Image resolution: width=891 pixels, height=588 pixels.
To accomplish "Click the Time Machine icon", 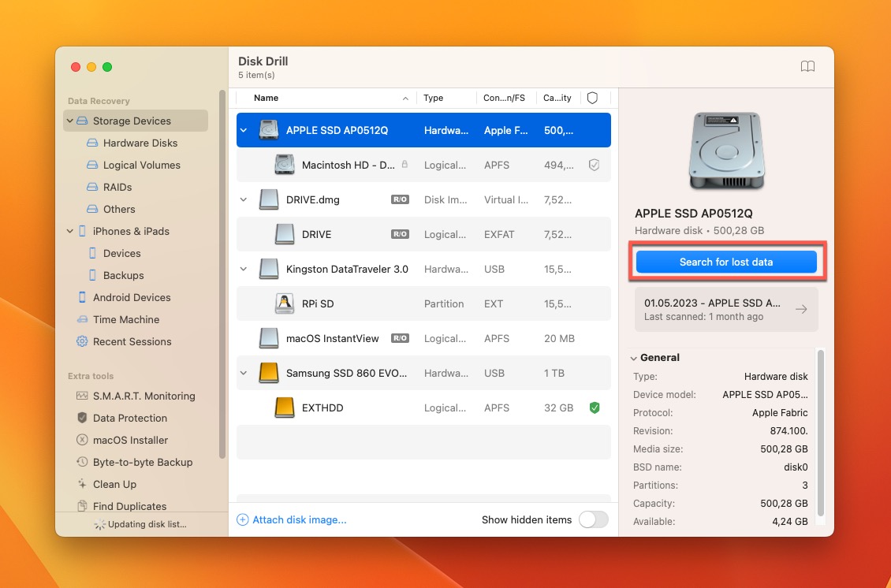I will coord(82,319).
